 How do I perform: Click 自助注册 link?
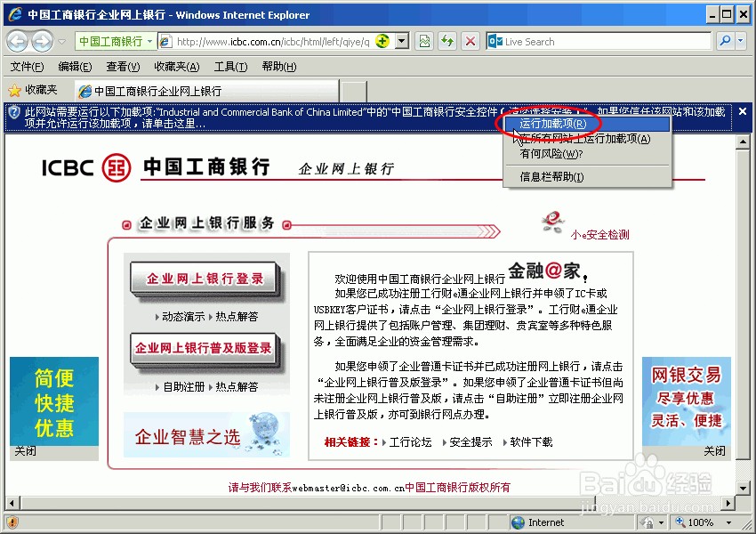coord(184,387)
